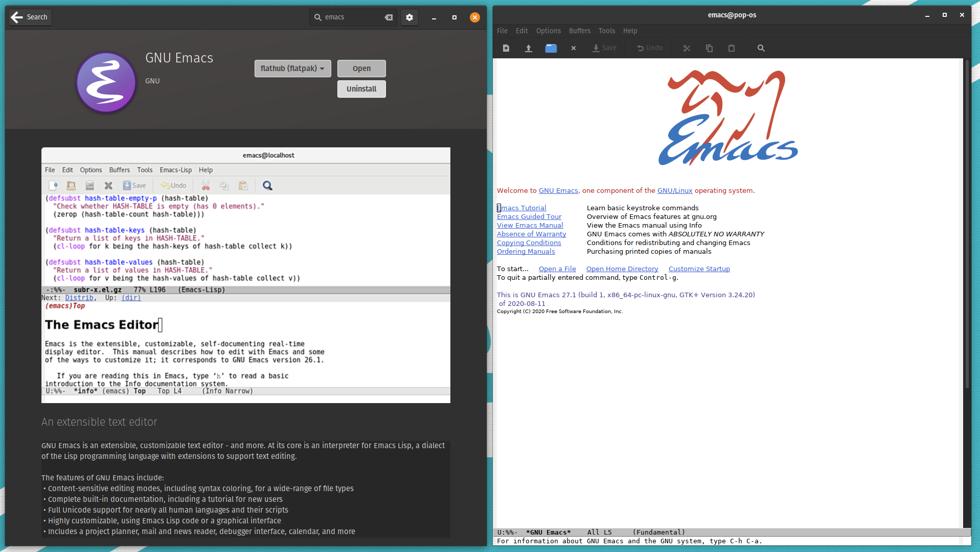Save the buffer using the Save icon
This screenshot has width=980, height=552.
(604, 48)
